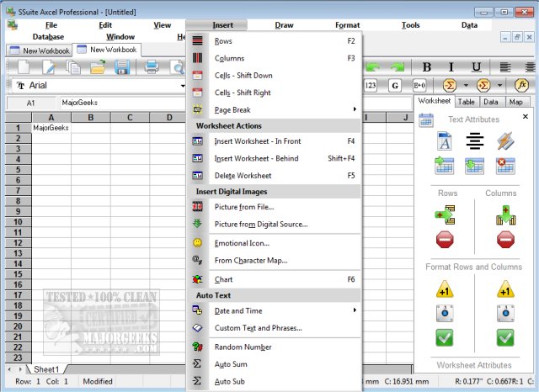Switch to first New Workbook tab
Viewport: 539px width, 392px height.
[x=40, y=50]
